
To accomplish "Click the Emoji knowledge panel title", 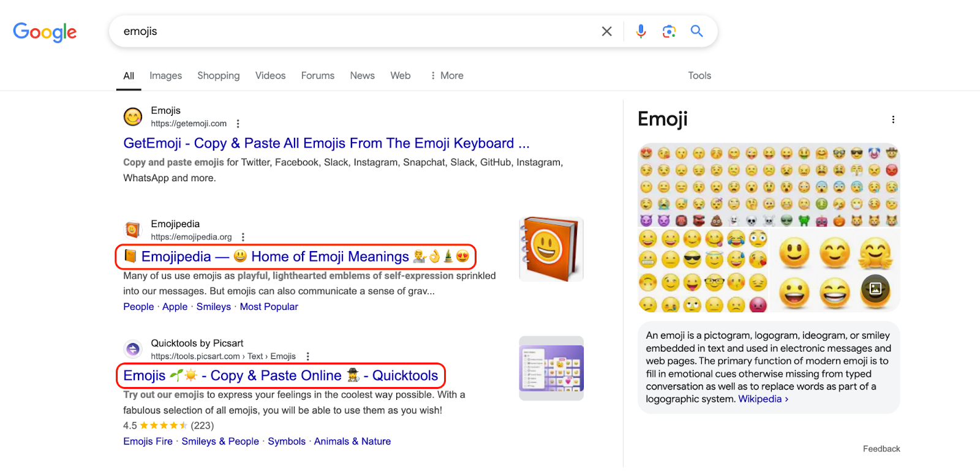I will 663,119.
